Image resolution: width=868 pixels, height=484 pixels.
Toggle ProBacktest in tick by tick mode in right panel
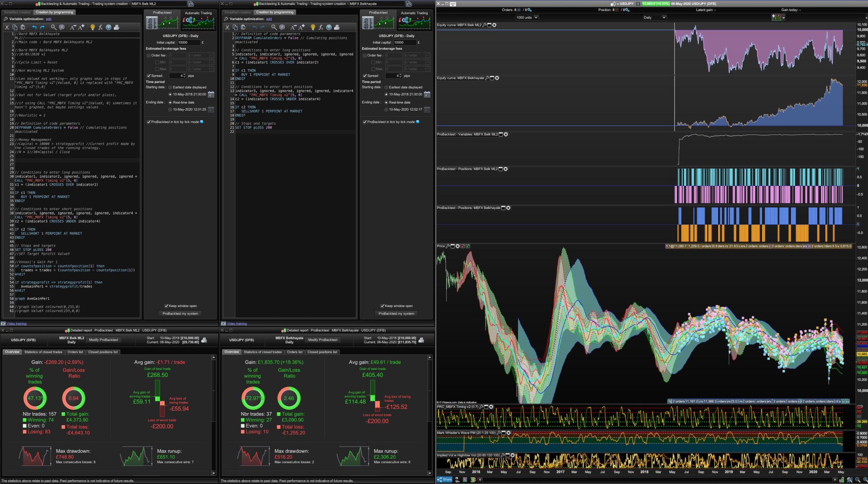coord(365,122)
